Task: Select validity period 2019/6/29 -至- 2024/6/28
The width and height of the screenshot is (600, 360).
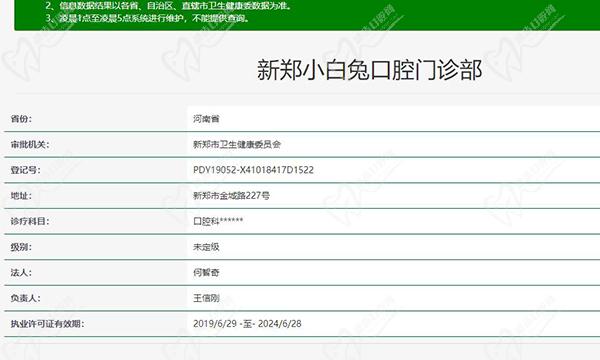Action: [x=247, y=324]
